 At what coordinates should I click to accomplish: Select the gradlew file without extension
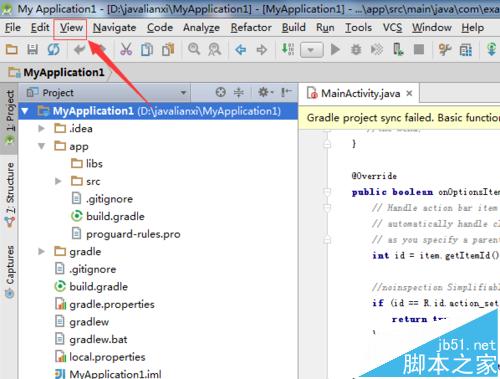coord(82,322)
